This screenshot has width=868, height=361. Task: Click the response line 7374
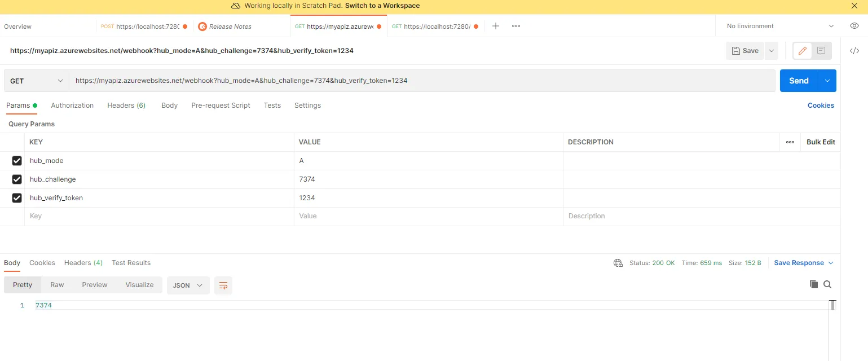coord(43,305)
